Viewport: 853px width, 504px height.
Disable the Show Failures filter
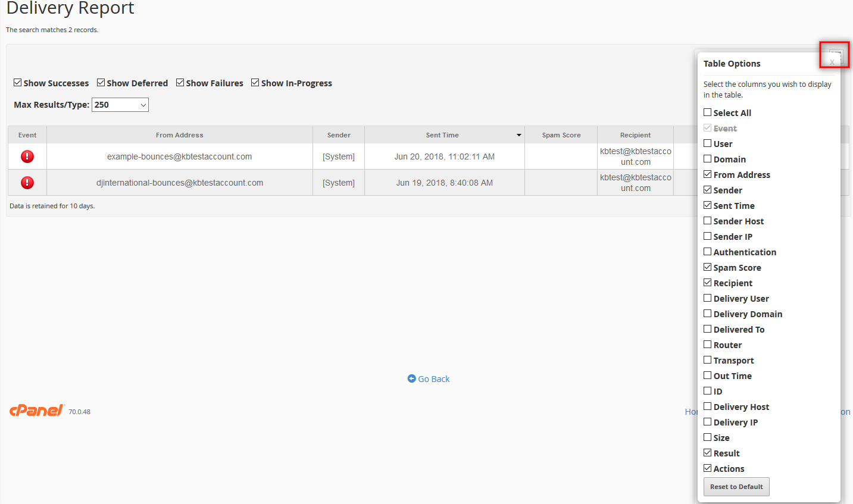point(180,83)
